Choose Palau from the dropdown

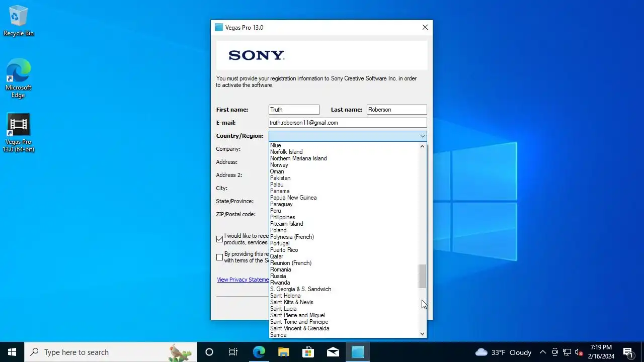344,185
